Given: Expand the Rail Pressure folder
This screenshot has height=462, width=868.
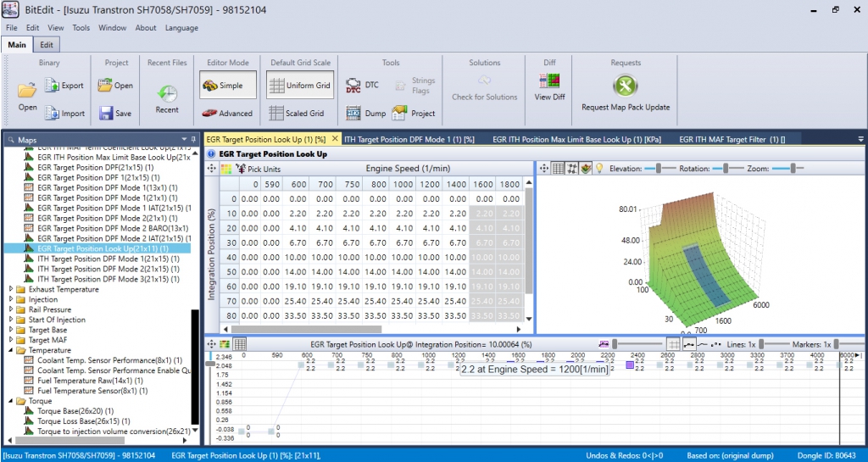Looking at the screenshot, I should coord(11,309).
